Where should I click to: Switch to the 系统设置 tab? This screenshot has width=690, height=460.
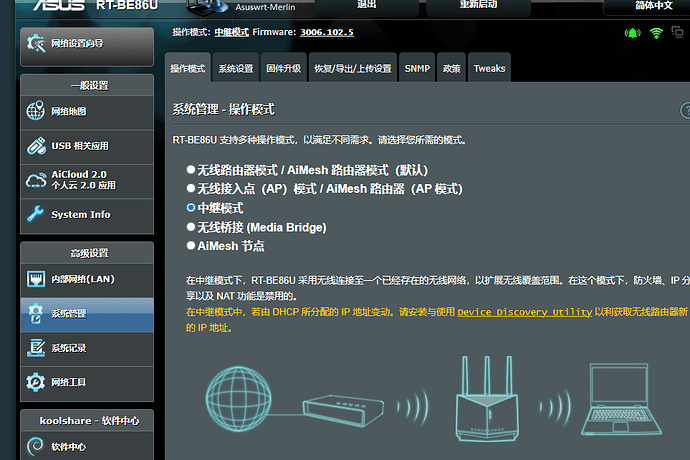(236, 68)
